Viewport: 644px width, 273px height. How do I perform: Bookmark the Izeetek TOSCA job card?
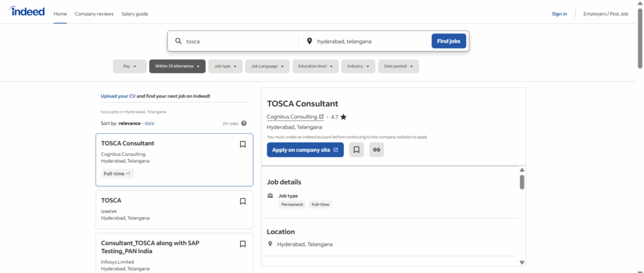(x=243, y=201)
